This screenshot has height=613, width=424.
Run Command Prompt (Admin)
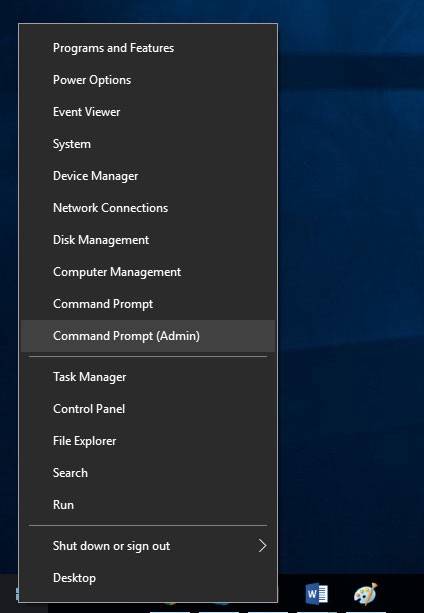[x=148, y=336]
